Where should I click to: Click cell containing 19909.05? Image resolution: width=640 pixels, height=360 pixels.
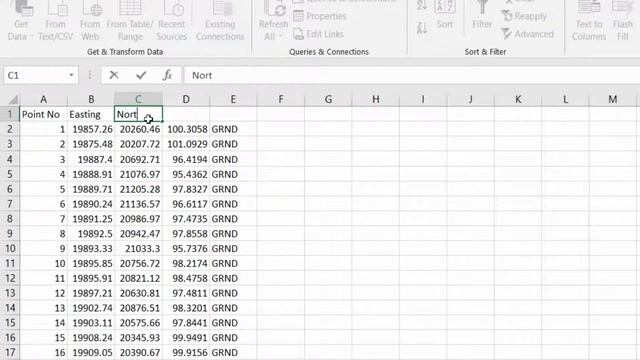[91, 353]
